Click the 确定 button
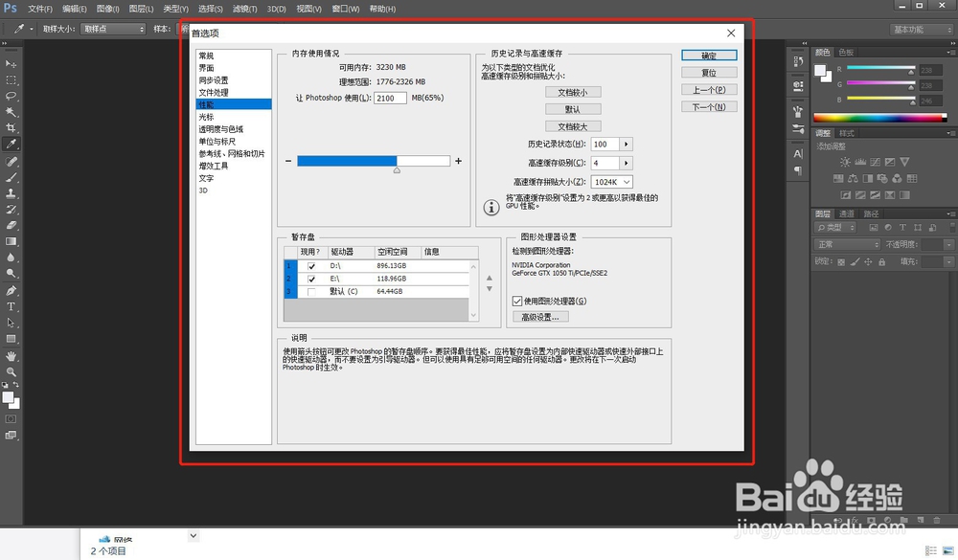958x560 pixels. coord(709,56)
